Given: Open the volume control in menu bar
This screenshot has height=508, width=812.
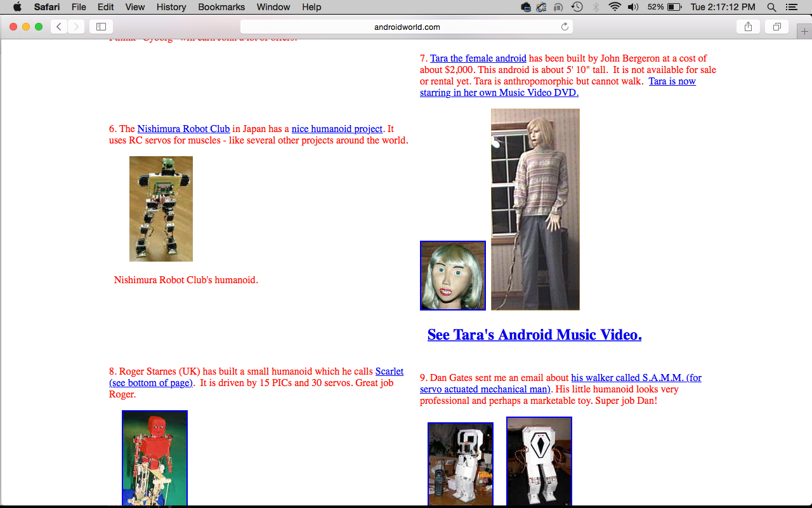Looking at the screenshot, I should (x=633, y=7).
